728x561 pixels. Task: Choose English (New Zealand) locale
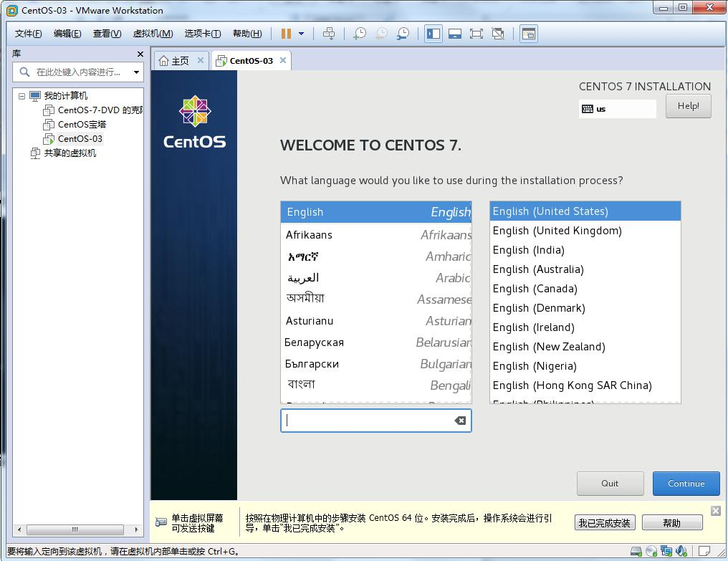pos(585,347)
